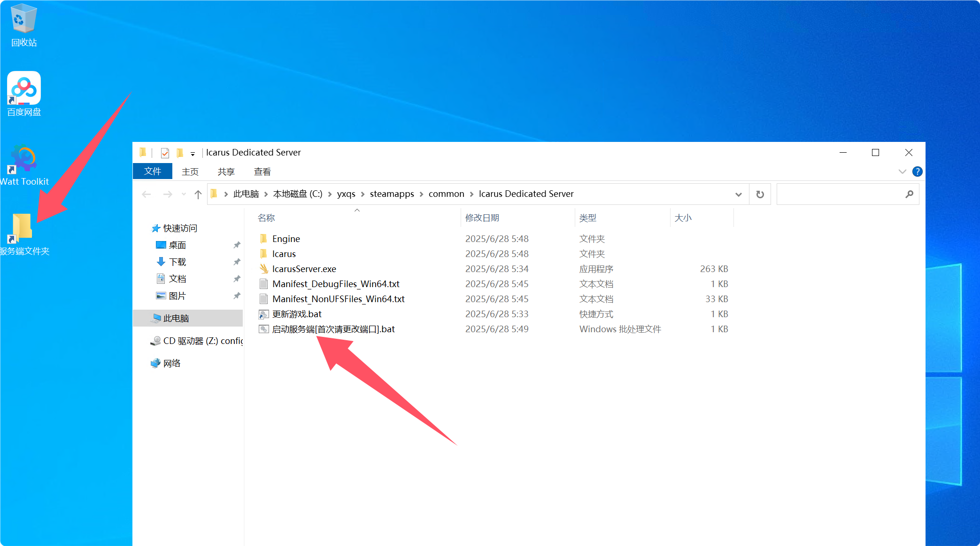This screenshot has height=546, width=980.
Task: Select the Engine folder
Action: tap(286, 239)
